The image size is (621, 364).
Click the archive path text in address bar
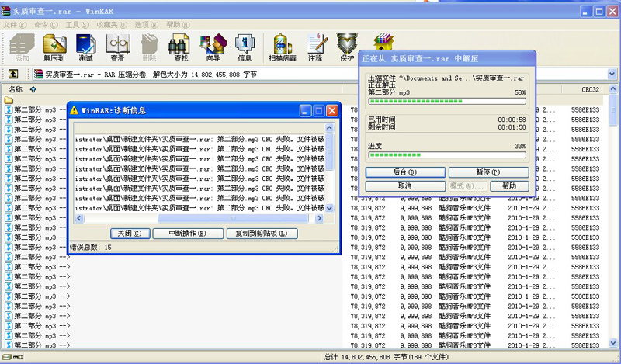coord(151,74)
